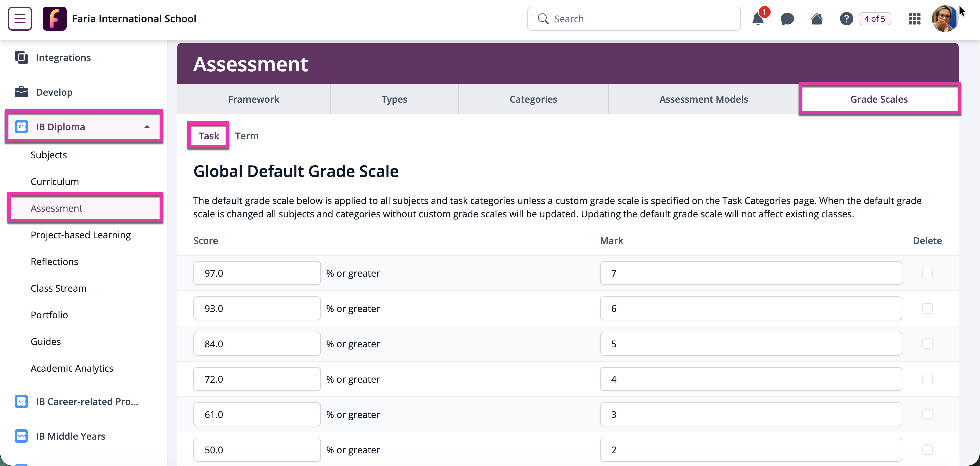Click the IB Career-related Programme icon
980x466 pixels.
pos(21,401)
